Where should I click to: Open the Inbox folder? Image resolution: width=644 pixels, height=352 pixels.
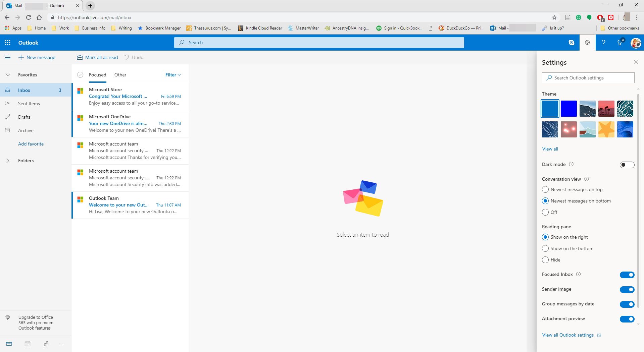pyautogui.click(x=35, y=90)
